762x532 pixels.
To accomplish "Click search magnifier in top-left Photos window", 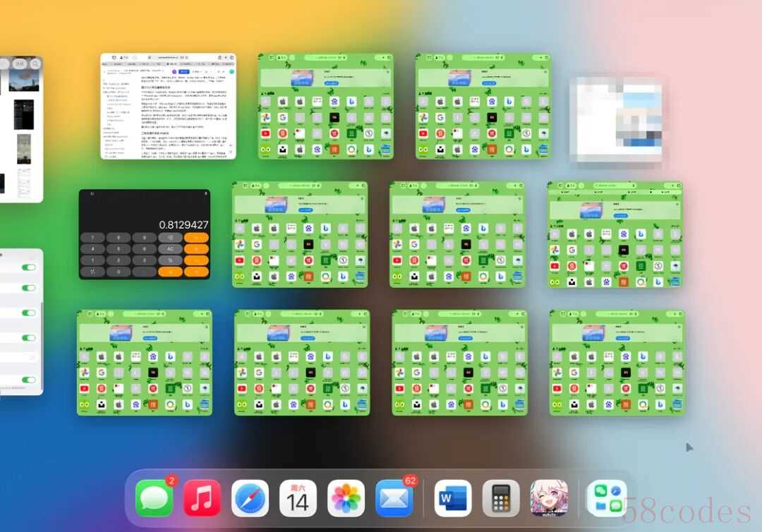I will coord(35,64).
